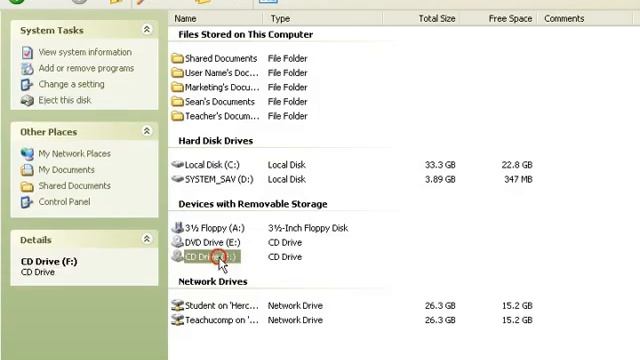Click Add or remove programs link
640x360 pixels.
coord(86,68)
